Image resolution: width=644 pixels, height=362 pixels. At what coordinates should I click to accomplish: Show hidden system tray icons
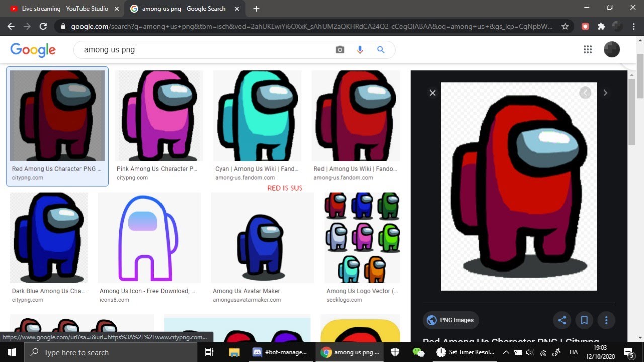[506, 352]
